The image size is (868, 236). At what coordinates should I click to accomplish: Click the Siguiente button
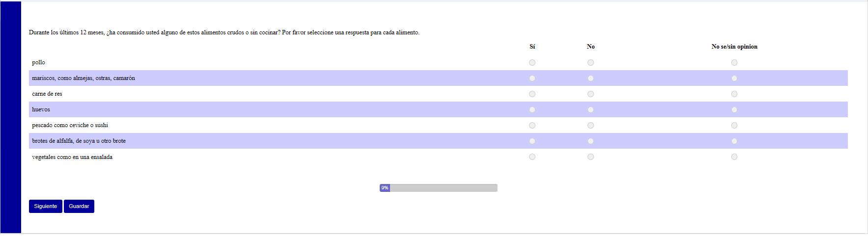[x=45, y=207]
